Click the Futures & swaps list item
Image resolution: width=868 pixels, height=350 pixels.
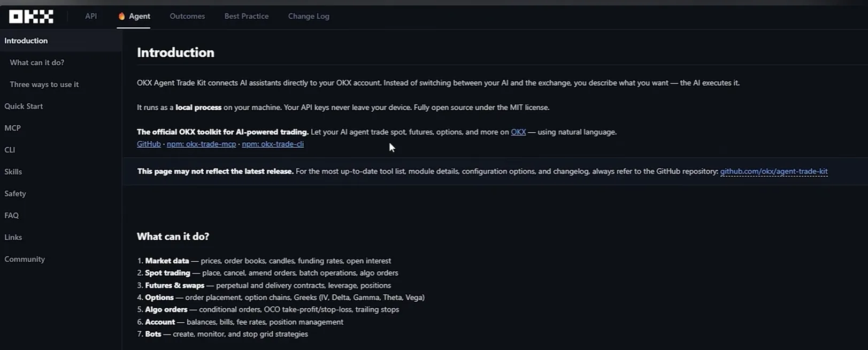click(x=264, y=286)
